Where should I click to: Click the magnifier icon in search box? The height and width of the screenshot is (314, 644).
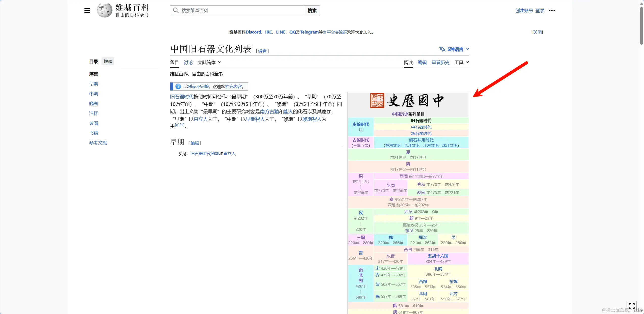pos(176,10)
